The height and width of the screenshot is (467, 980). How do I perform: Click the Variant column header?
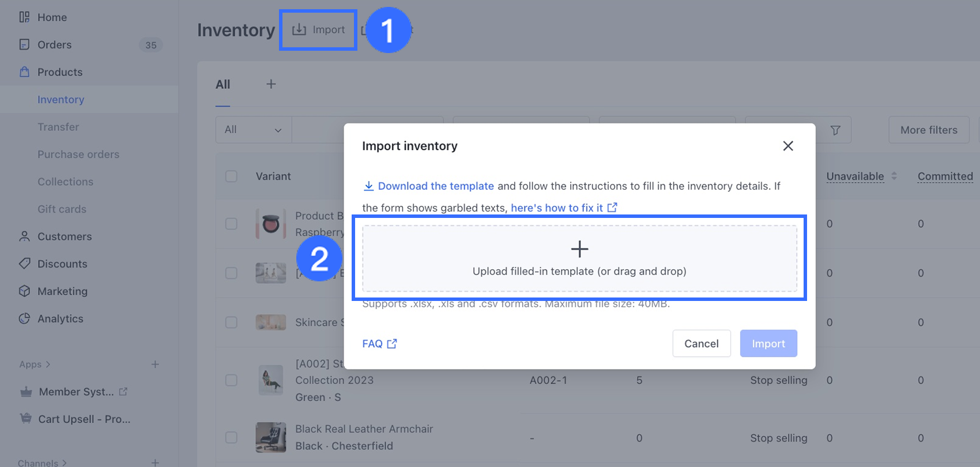[x=273, y=176]
